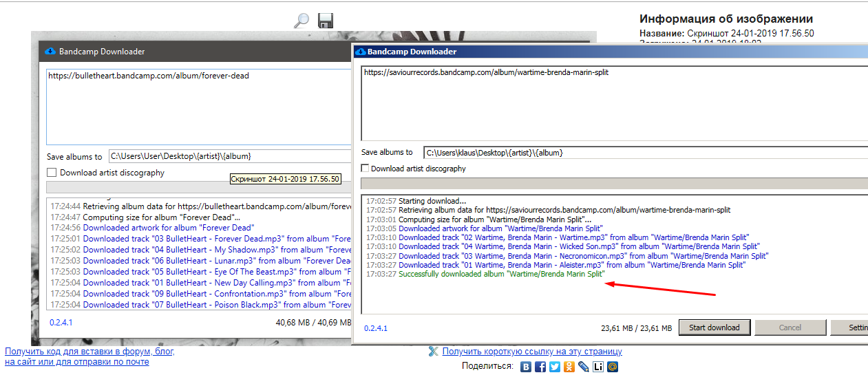Click the magnifier zoom icon above the image
The width and height of the screenshot is (868, 375).
pyautogui.click(x=301, y=20)
